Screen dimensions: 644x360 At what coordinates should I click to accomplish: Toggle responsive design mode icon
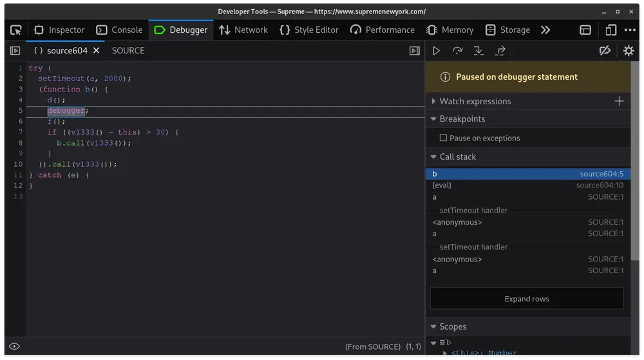coord(611,30)
